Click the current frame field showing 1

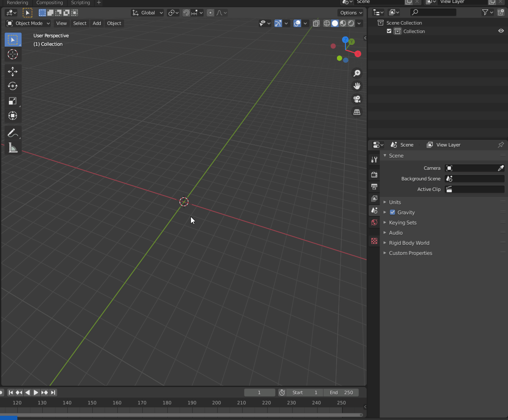click(x=260, y=392)
